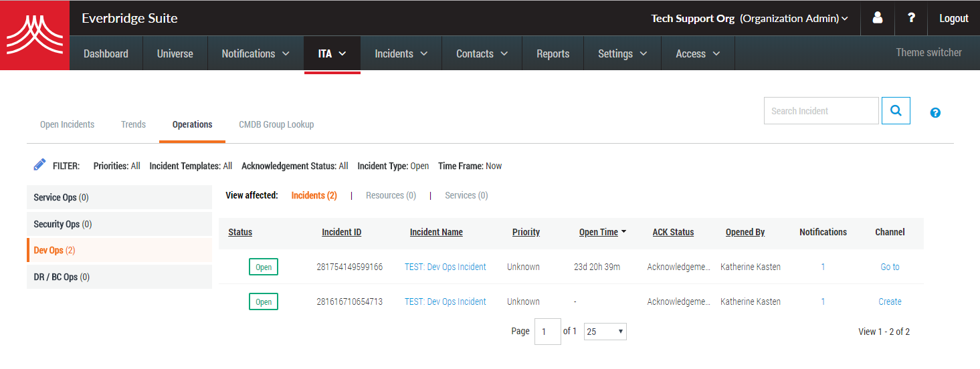The image size is (980, 369).
Task: Click incident ID 281754149599166
Action: (349, 267)
